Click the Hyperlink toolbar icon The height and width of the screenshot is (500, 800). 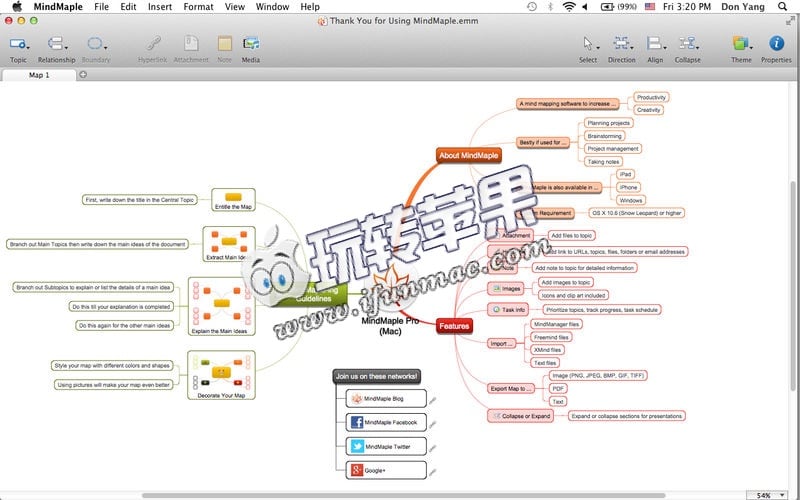(x=153, y=44)
